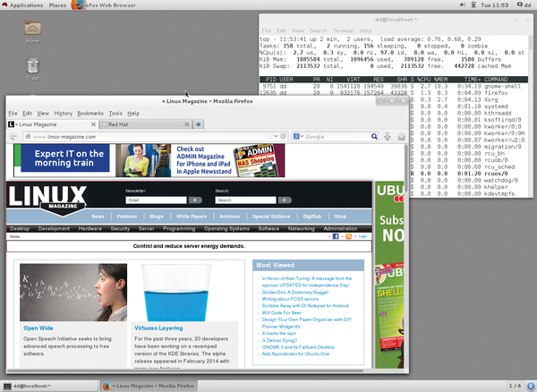Click the Security category link
537x392 pixels.
pyautogui.click(x=120, y=228)
